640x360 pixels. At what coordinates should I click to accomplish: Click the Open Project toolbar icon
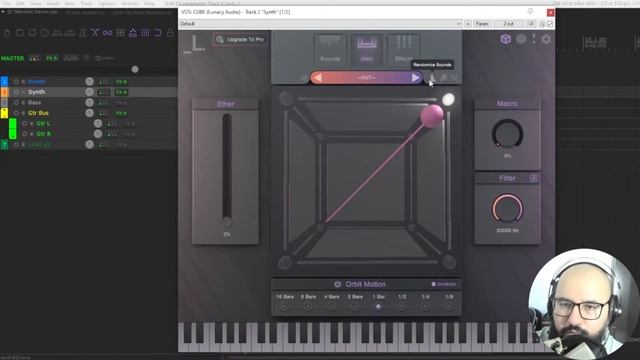(19, 33)
